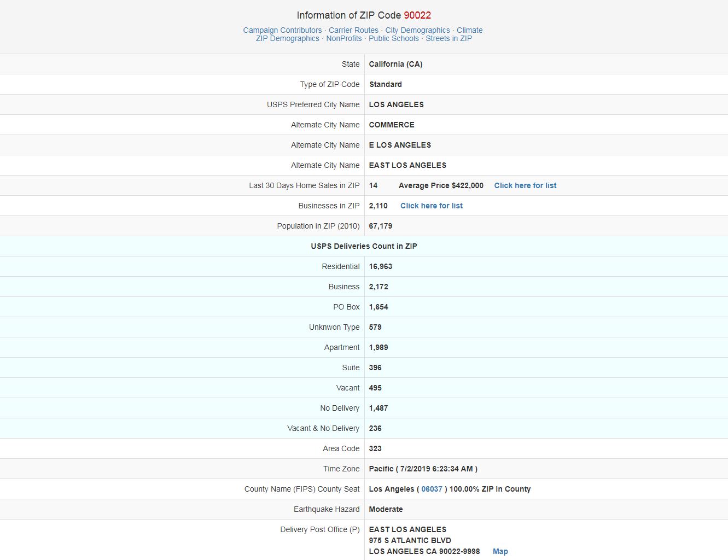Browse Public Schools link
The image size is (728, 560).
tap(394, 38)
